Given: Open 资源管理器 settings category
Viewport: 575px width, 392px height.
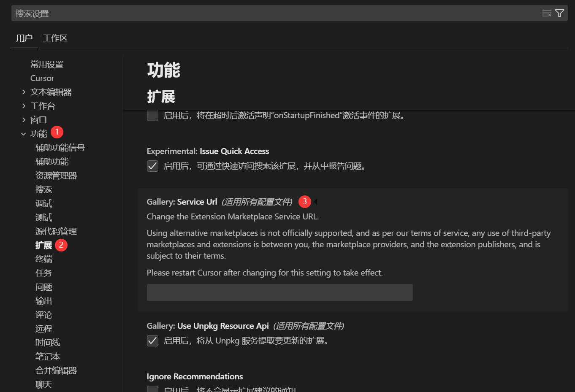Looking at the screenshot, I should click(56, 176).
